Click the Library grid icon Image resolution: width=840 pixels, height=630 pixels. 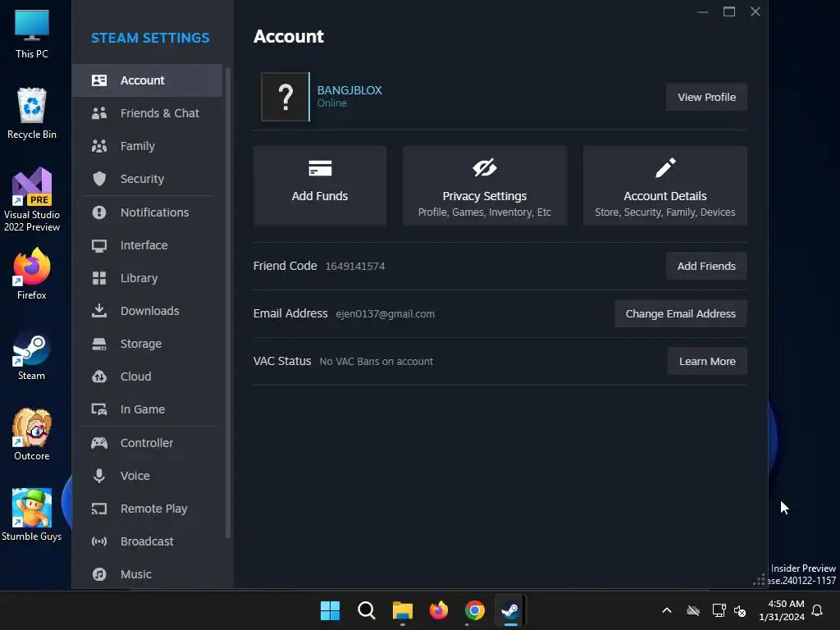coord(99,278)
